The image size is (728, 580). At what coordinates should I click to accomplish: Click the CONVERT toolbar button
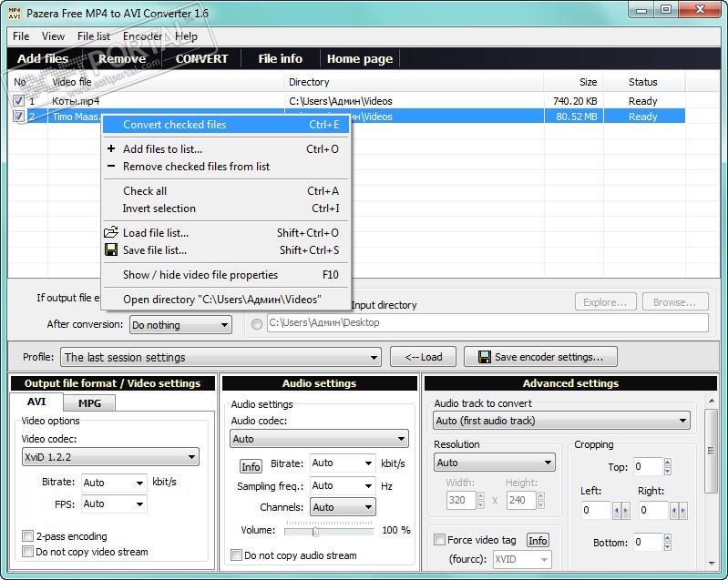(x=202, y=59)
